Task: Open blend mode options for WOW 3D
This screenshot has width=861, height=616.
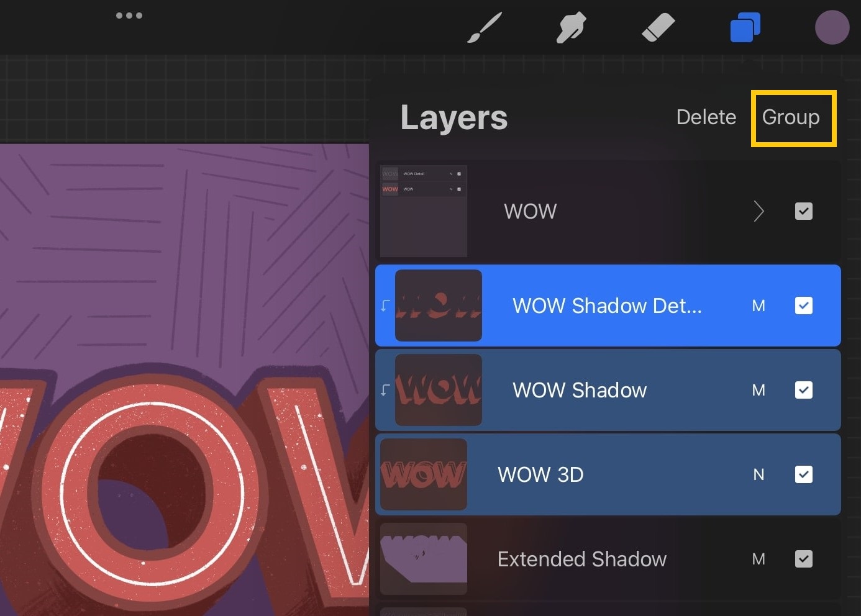Action: click(x=758, y=474)
